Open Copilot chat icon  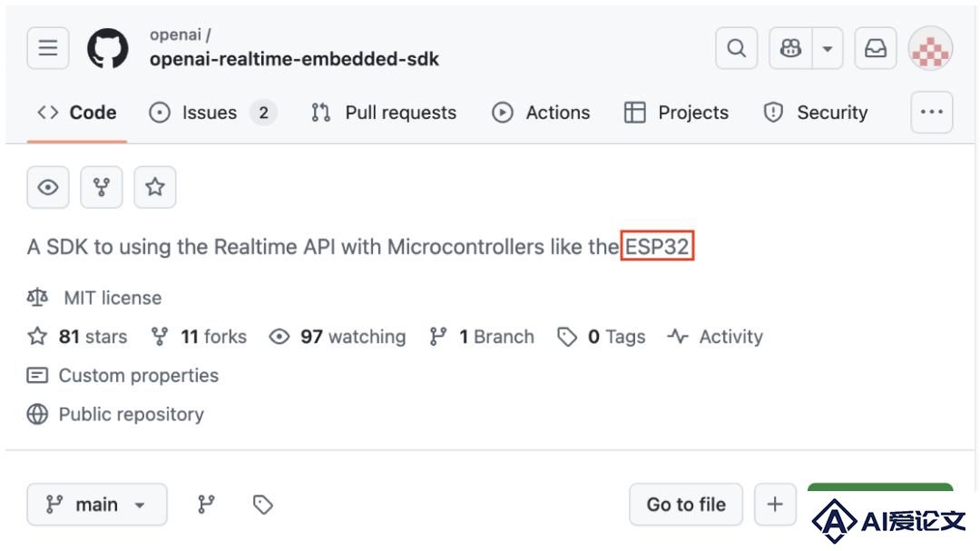pos(790,48)
